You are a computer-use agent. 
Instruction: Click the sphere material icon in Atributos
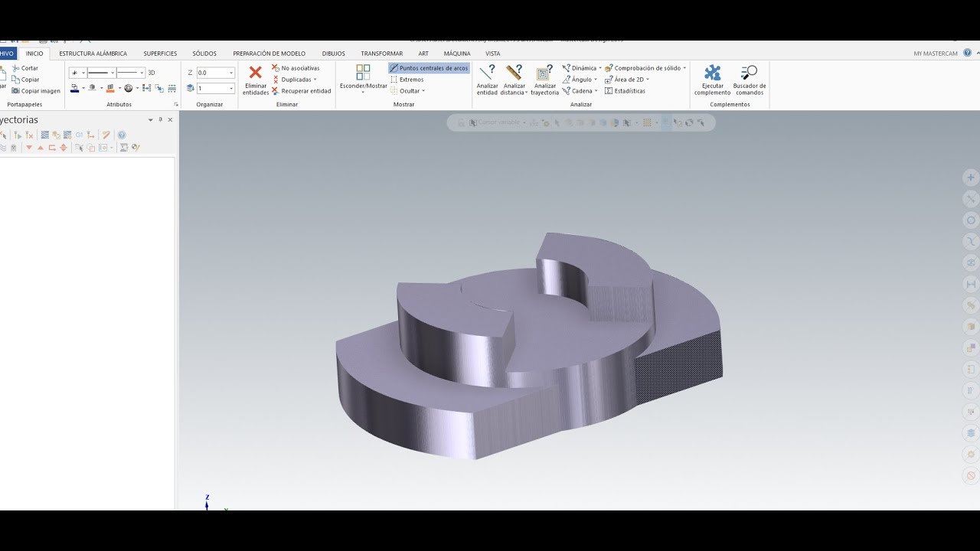click(x=128, y=88)
